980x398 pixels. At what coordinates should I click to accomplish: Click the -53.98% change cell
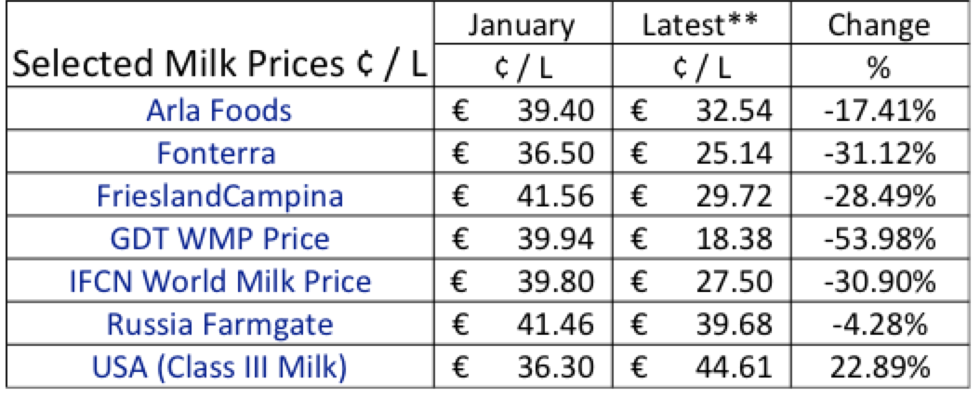[878, 239]
